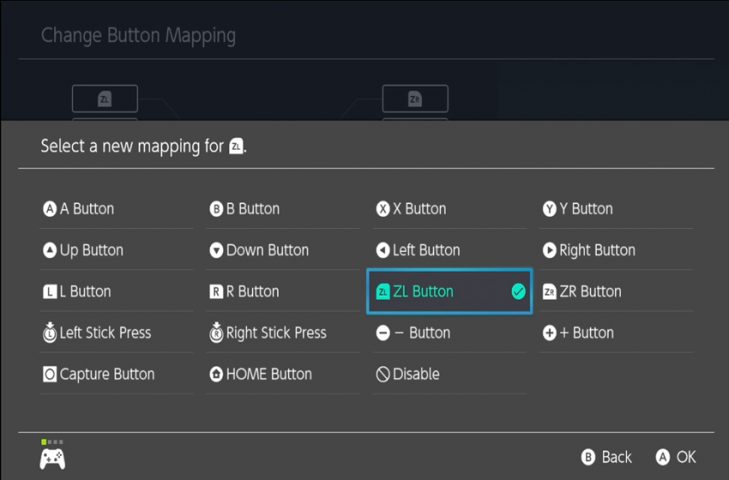The width and height of the screenshot is (729, 480).
Task: Confirm with the OK button
Action: (x=676, y=457)
